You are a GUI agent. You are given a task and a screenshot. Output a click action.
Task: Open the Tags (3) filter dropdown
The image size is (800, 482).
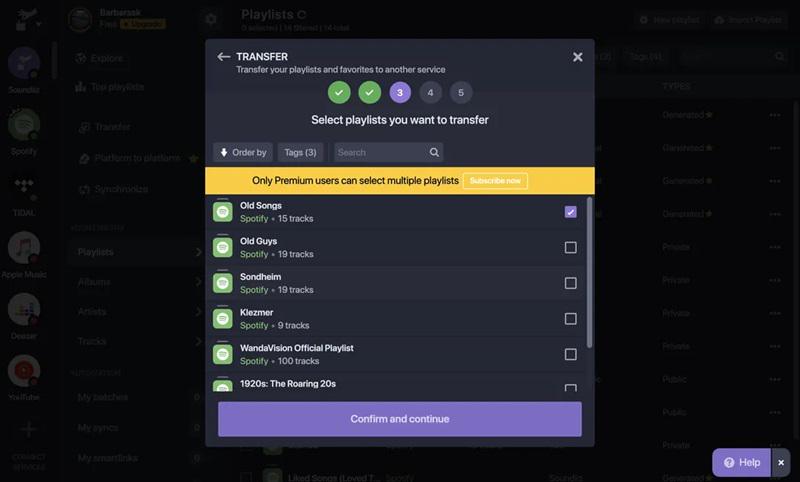pos(300,152)
